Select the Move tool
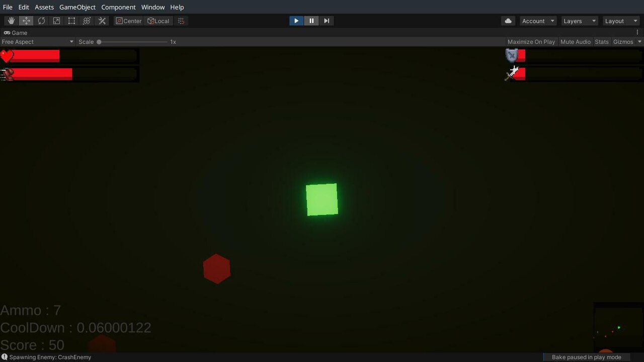 point(26,21)
